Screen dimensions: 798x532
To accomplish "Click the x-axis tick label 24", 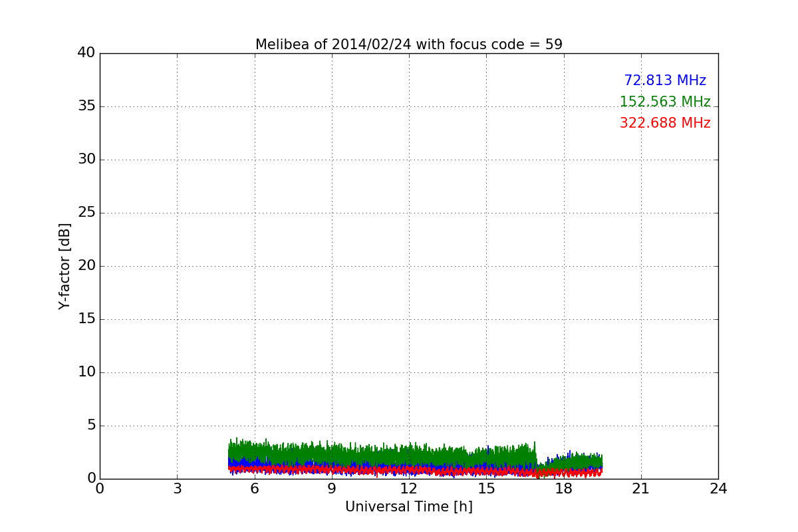I will point(718,489).
